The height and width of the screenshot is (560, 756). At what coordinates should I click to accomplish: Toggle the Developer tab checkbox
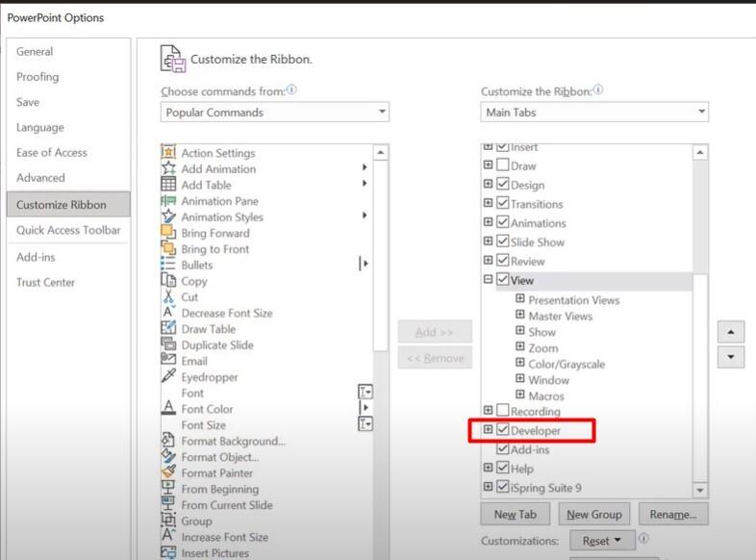coord(503,429)
